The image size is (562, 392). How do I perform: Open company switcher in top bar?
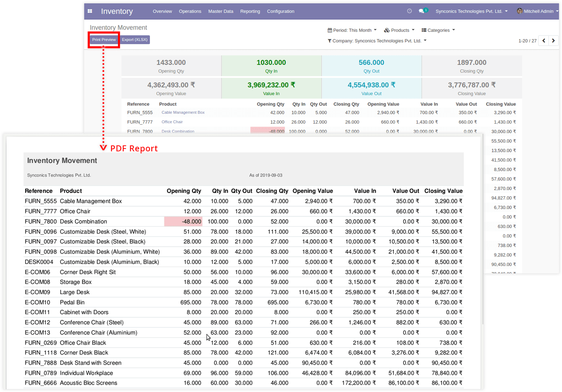[x=471, y=11]
